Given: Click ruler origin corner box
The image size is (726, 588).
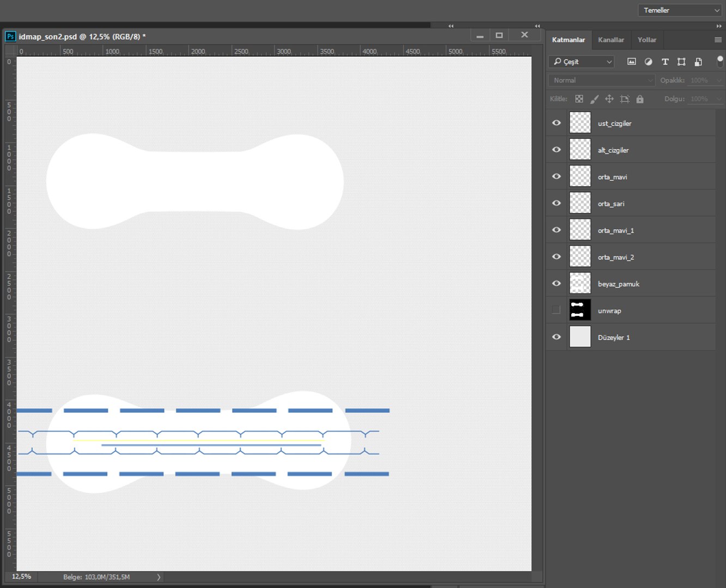Looking at the screenshot, I should [10, 51].
